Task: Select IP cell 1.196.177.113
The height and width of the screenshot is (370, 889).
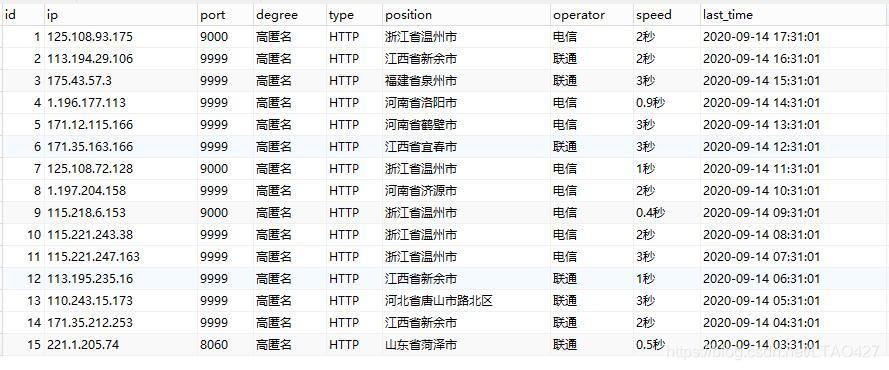Action: [x=86, y=103]
